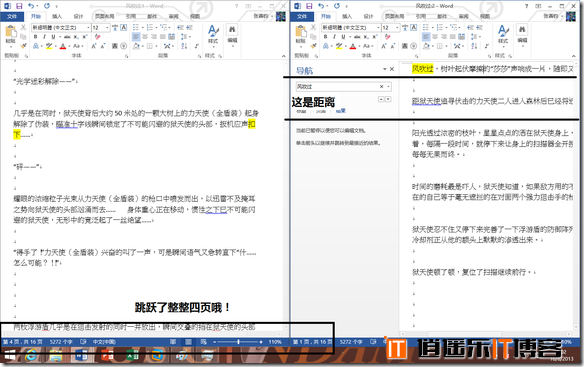This screenshot has height=367, width=584.
Task: Decrease indent in left Word window
Action: (181, 27)
